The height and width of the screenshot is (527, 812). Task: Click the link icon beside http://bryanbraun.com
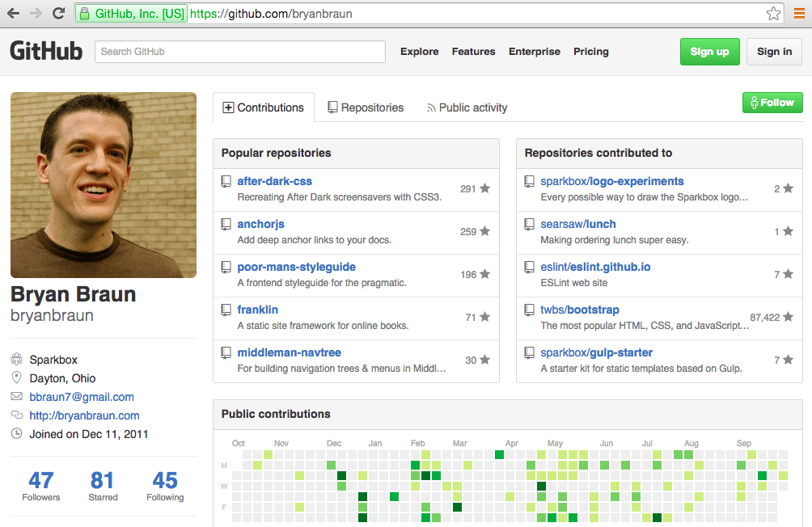coord(16,415)
